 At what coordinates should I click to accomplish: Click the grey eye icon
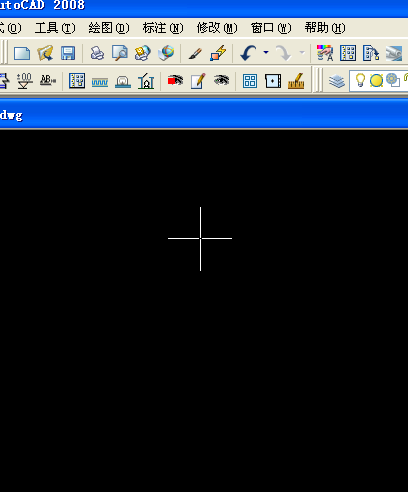[x=221, y=80]
